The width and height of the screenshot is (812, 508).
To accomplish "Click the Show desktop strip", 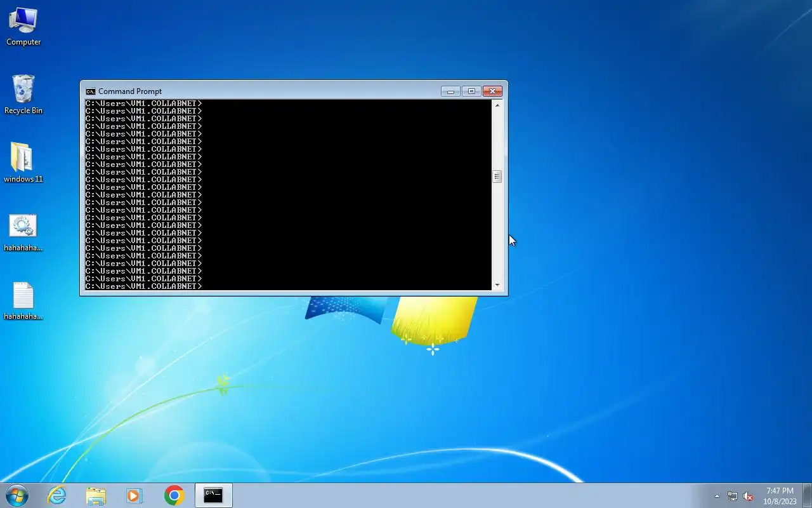I will click(808, 495).
